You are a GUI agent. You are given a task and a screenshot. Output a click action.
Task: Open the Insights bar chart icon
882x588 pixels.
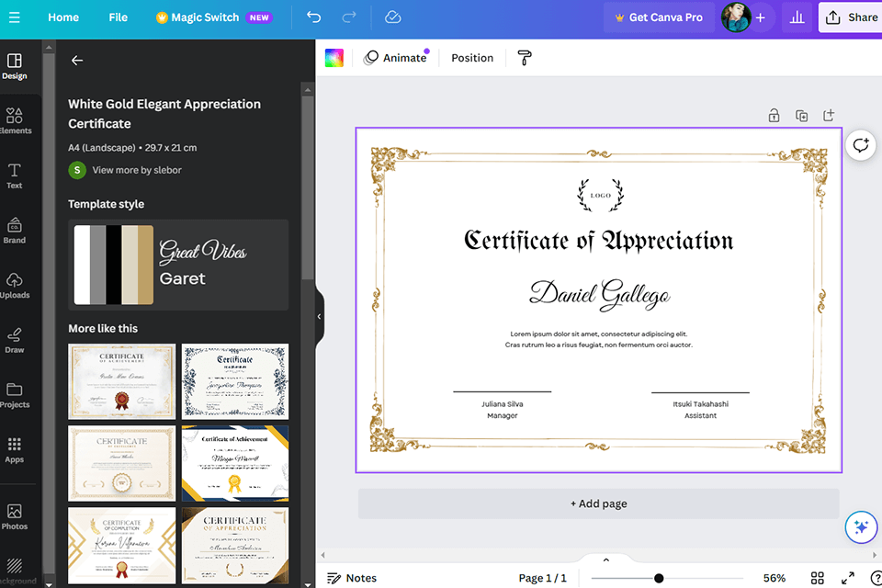pyautogui.click(x=797, y=17)
